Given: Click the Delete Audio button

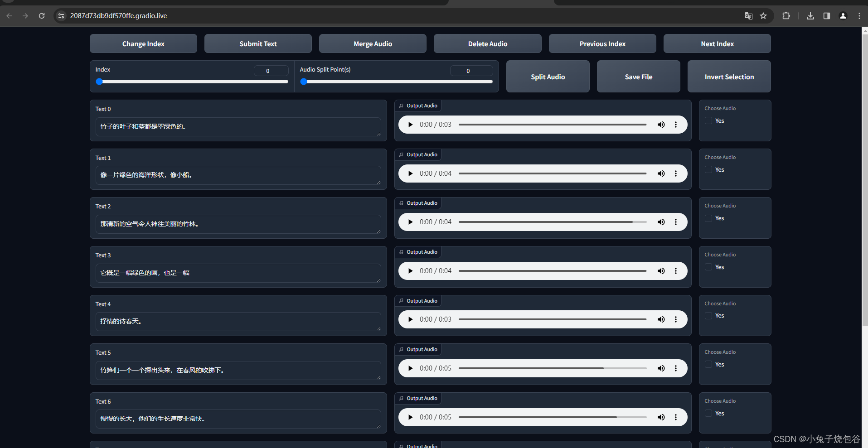Looking at the screenshot, I should tap(488, 43).
